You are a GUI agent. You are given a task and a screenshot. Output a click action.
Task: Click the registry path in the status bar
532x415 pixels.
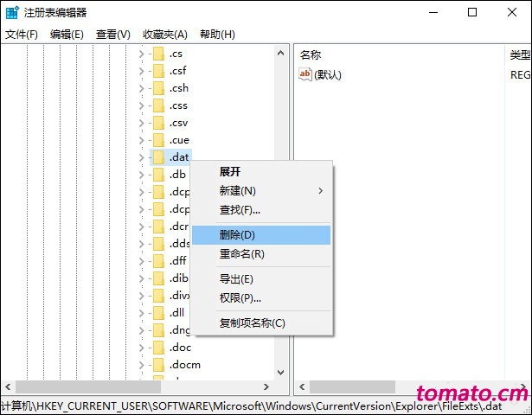(x=252, y=406)
